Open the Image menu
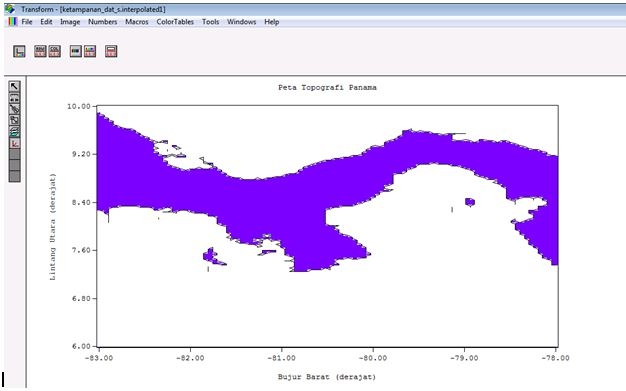 tap(70, 22)
